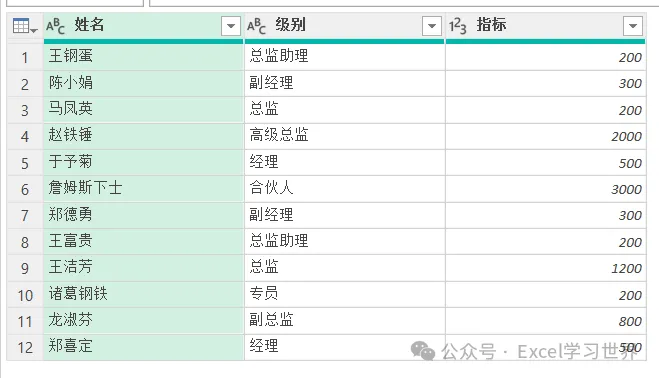659x378 pixels.
Task: Click the cell 郑德勇
Action: tap(143, 215)
